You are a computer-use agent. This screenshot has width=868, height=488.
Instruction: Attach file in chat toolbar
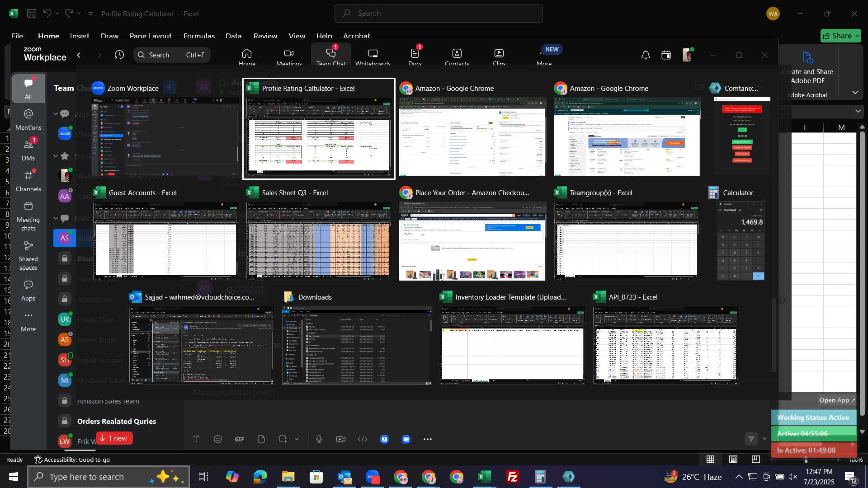click(x=261, y=439)
